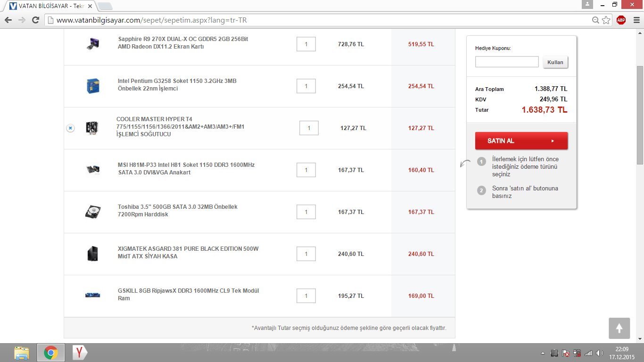Click the zoom magnifier icon in address bar
Image resolution: width=644 pixels, height=362 pixels.
(x=596, y=20)
